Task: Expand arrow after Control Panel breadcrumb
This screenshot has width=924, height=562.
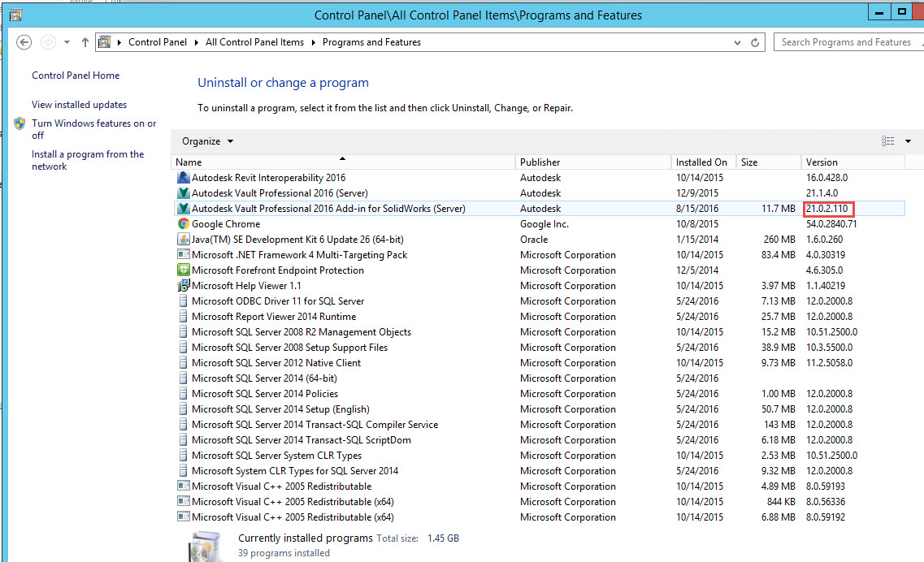Action: (x=196, y=42)
